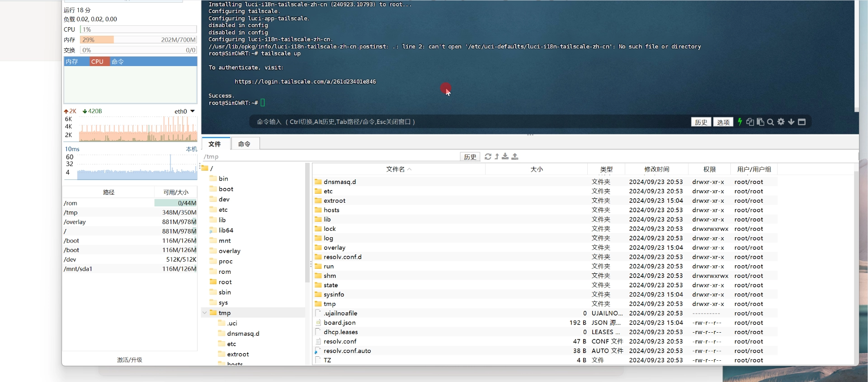Collapse the tmp folder in tree
The height and width of the screenshot is (382, 868).
tap(205, 313)
